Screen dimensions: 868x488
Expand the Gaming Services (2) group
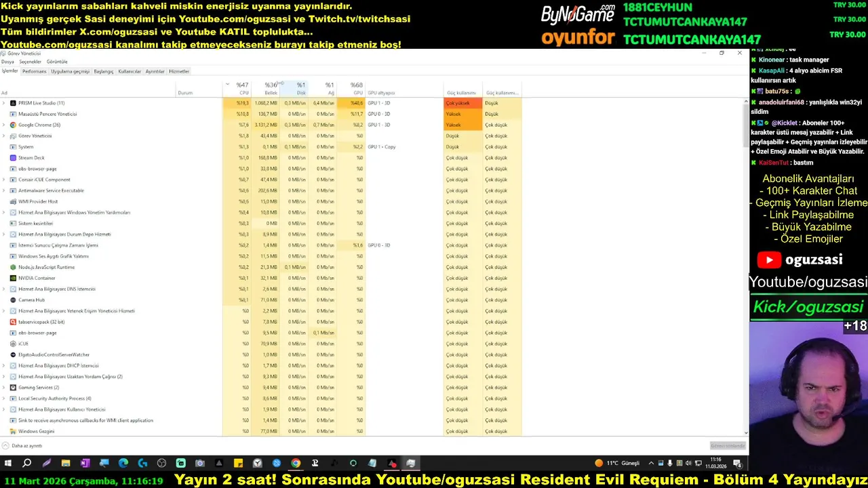pos(4,388)
